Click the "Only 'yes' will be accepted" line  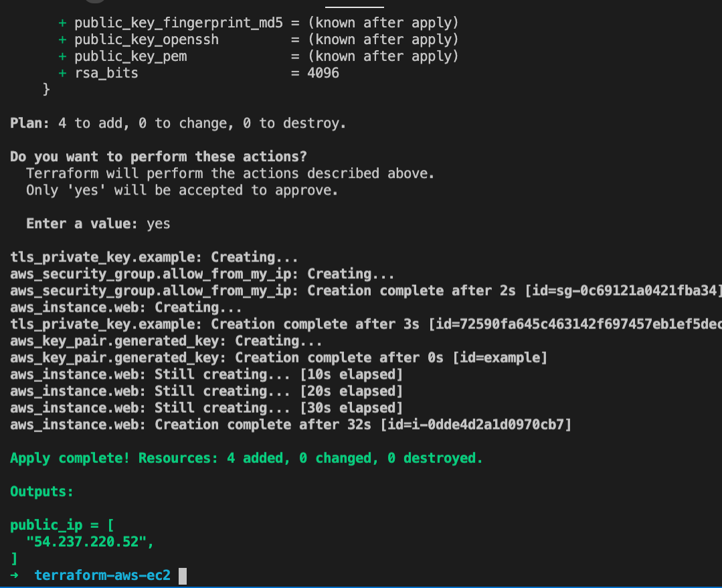[182, 191]
